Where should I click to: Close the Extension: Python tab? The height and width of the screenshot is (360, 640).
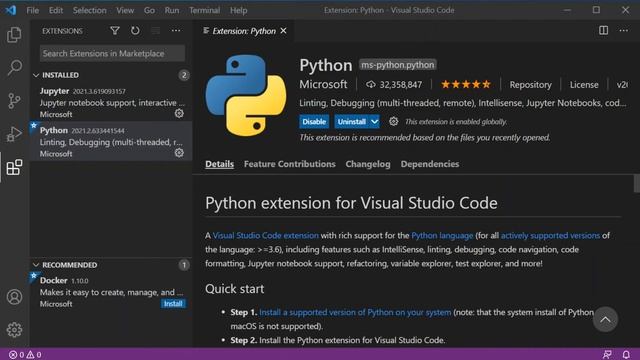(283, 31)
